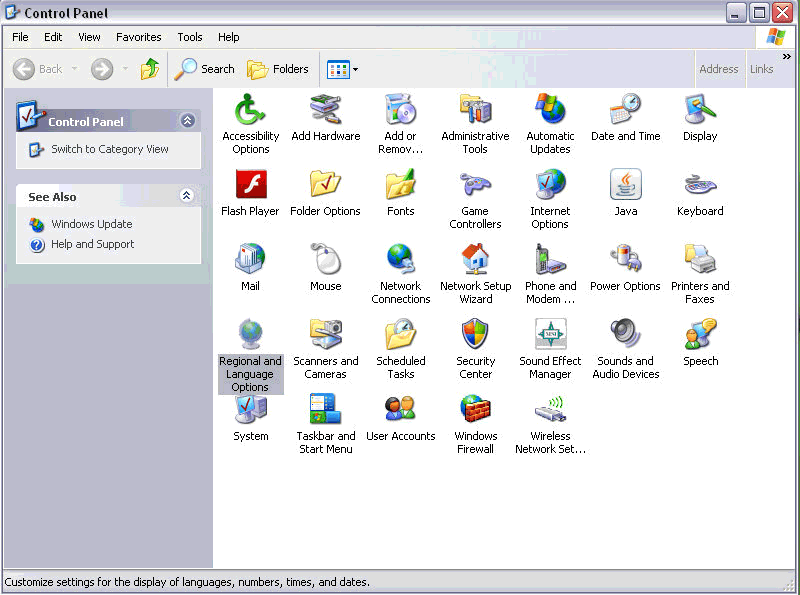Collapse the Control Panel sidebar section

187,121
